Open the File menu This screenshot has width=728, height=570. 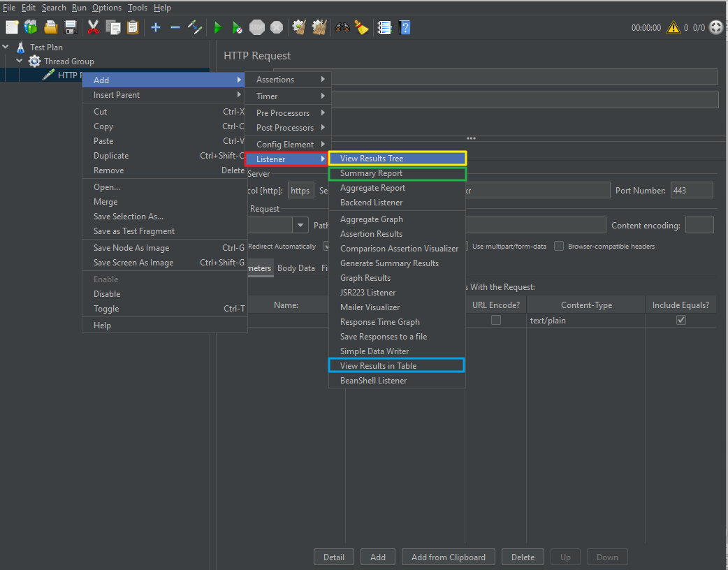pos(9,8)
